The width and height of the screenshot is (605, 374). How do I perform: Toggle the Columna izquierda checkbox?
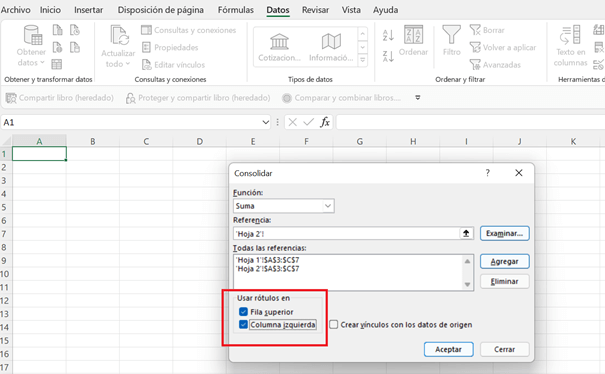tap(243, 325)
